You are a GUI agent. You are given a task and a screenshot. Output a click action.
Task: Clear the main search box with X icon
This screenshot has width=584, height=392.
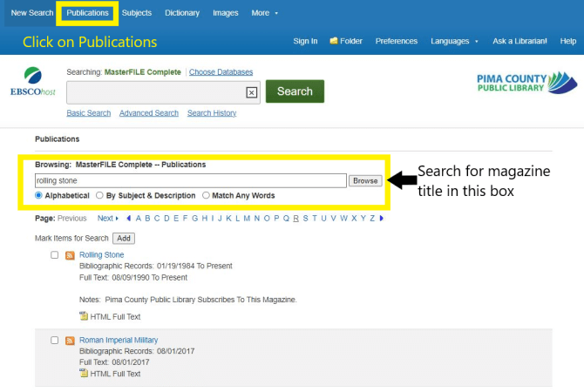coord(251,92)
